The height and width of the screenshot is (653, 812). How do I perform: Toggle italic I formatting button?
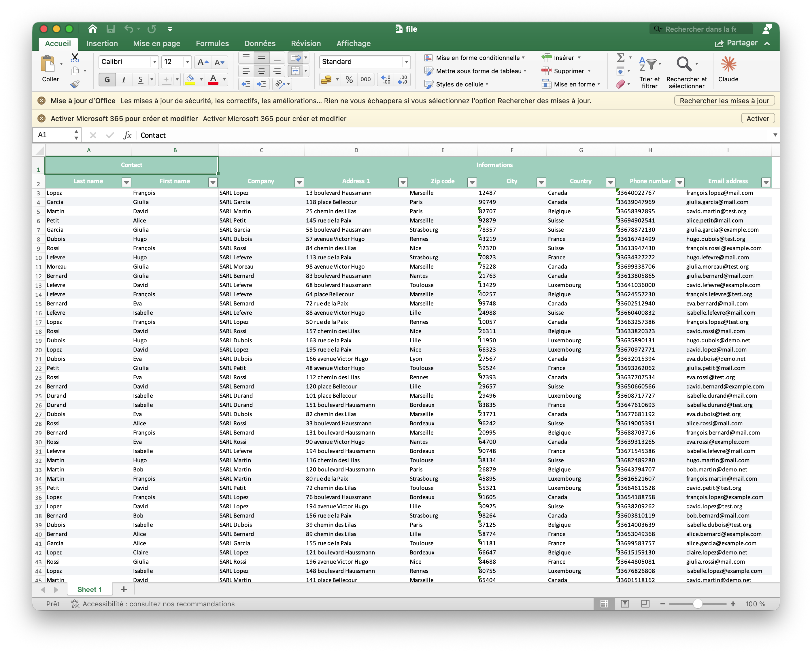coord(124,80)
